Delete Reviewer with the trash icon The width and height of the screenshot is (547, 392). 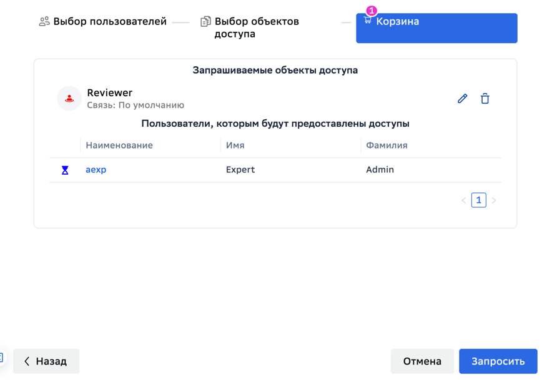click(485, 99)
